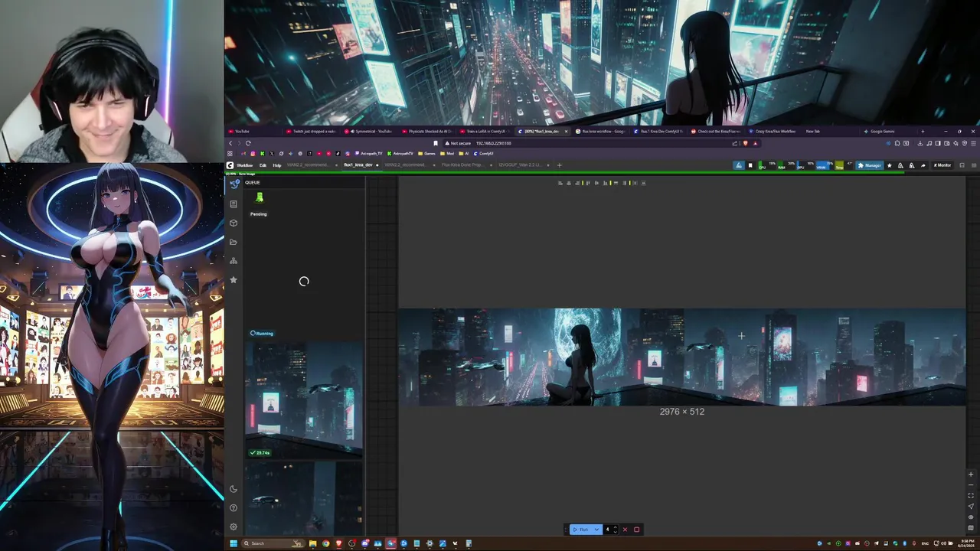The height and width of the screenshot is (551, 980).
Task: Open browser downloads icon
Action: [920, 143]
